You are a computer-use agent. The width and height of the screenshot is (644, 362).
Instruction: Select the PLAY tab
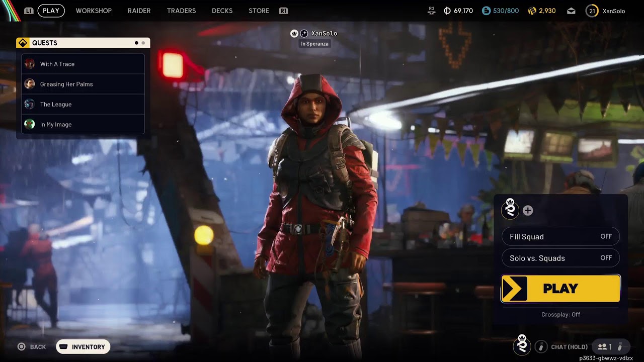tap(51, 11)
